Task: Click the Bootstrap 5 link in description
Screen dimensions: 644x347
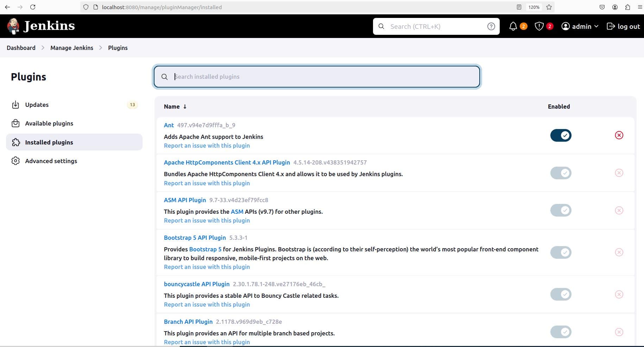Action: point(206,249)
